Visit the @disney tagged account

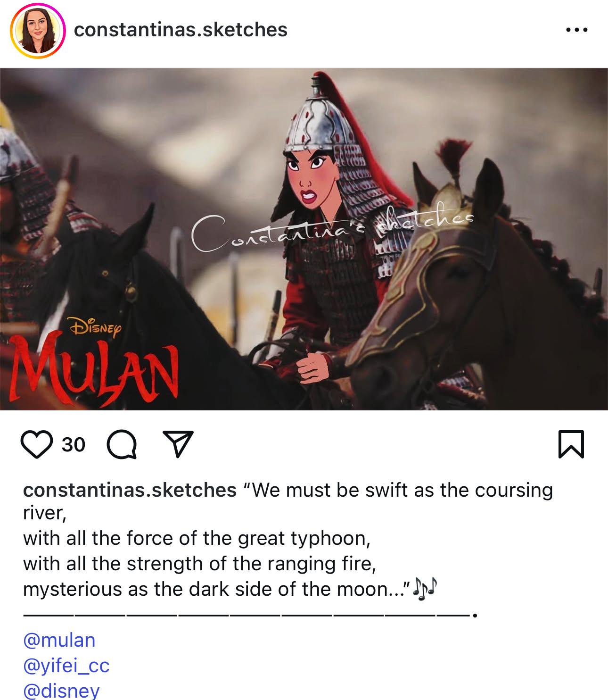tap(61, 691)
